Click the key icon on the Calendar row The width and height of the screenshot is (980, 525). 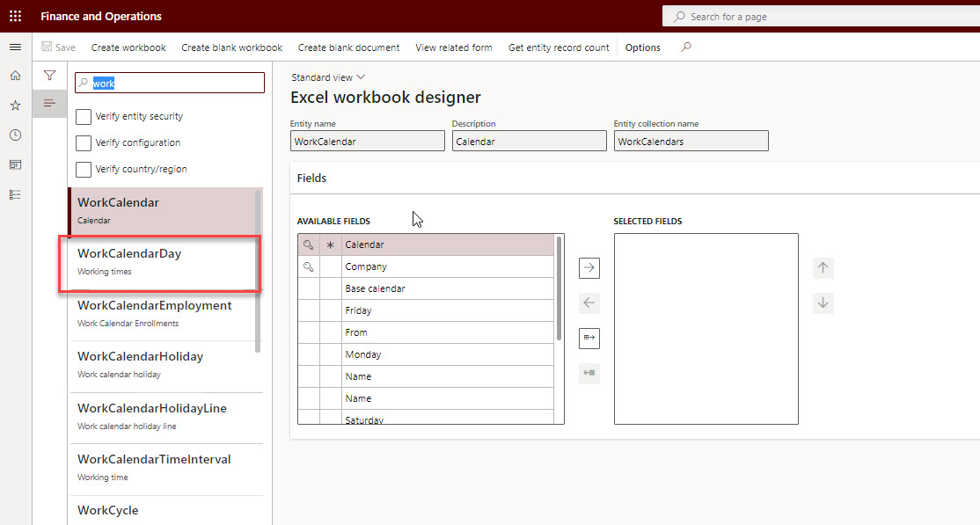(x=309, y=244)
